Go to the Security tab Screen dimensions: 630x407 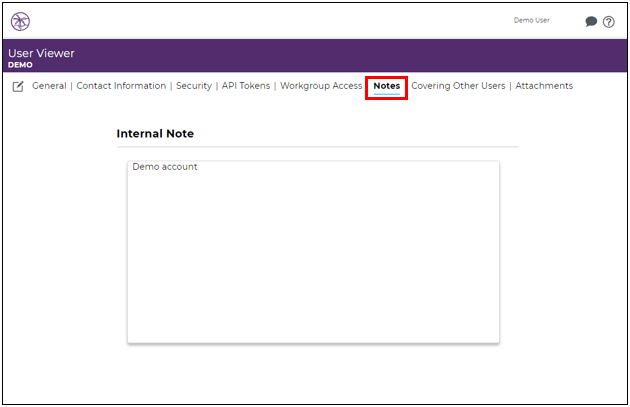point(194,86)
